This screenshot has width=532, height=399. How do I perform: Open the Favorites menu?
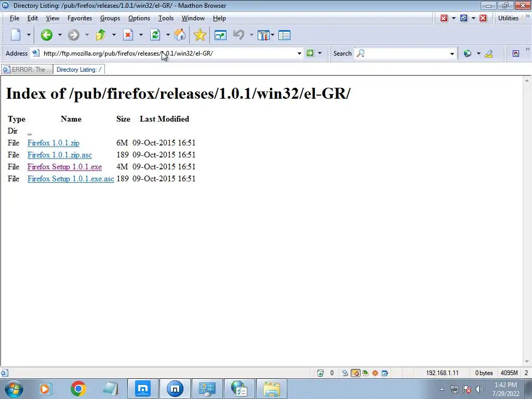(x=79, y=18)
